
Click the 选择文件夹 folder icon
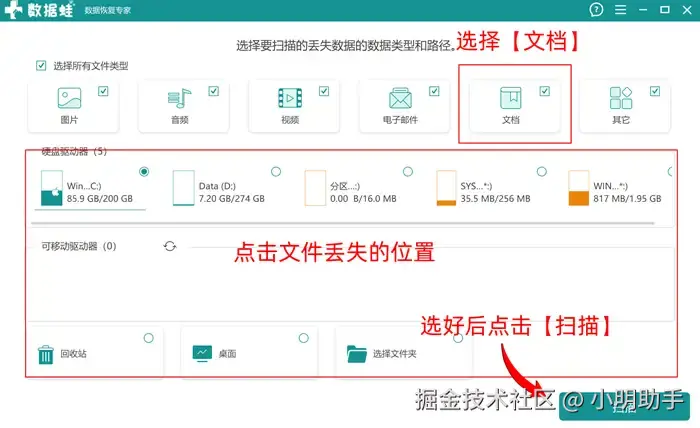(356, 354)
